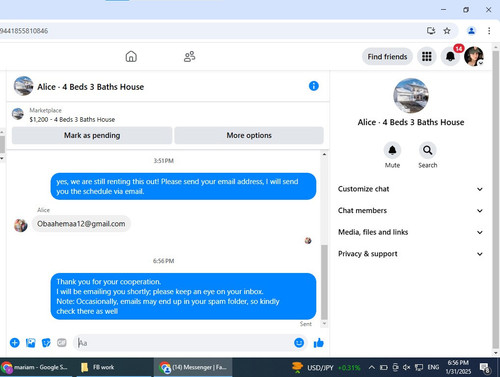The image size is (500, 377).
Task: Expand the Chat members section
Action: (x=411, y=211)
